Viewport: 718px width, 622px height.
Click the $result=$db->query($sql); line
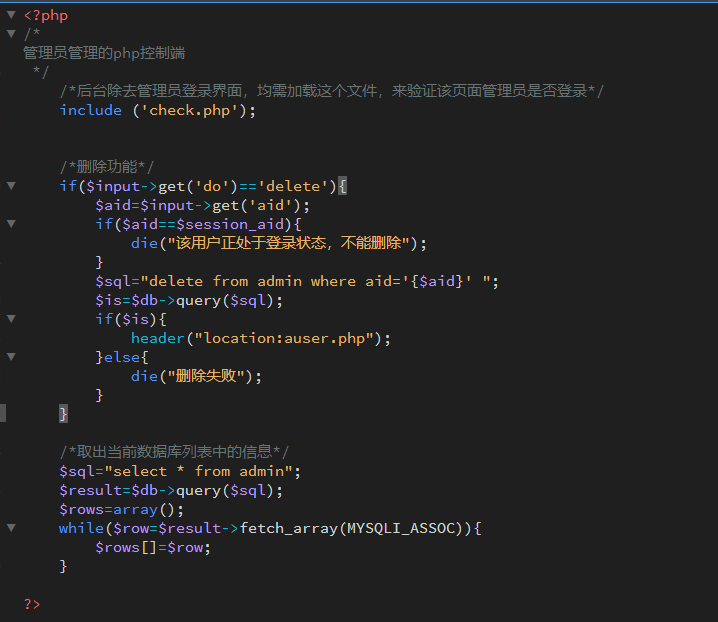(171, 490)
